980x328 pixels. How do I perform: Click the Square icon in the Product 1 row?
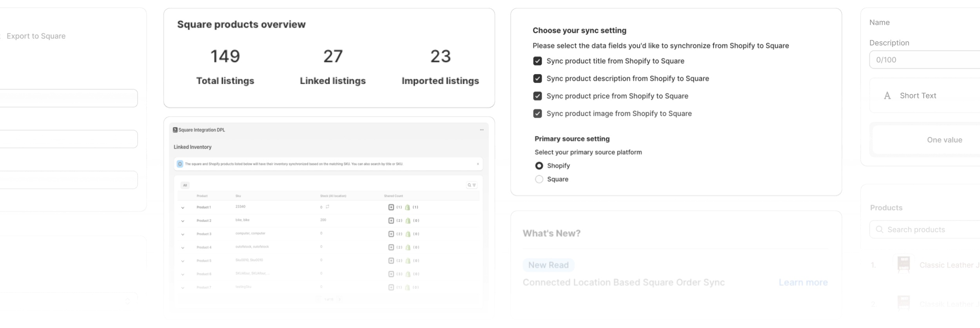click(391, 207)
